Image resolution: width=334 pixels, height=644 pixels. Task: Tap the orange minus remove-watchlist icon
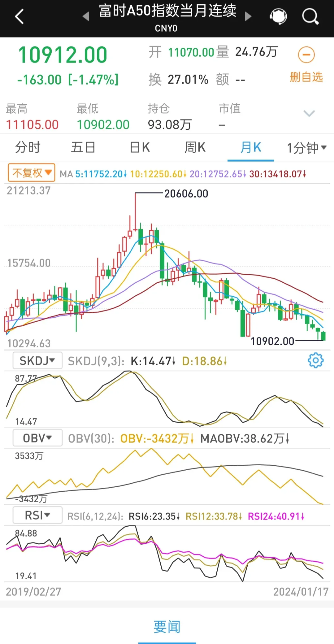coord(306,55)
